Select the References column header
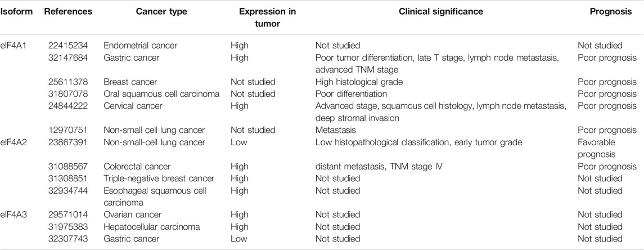644x250 pixels. [67, 12]
